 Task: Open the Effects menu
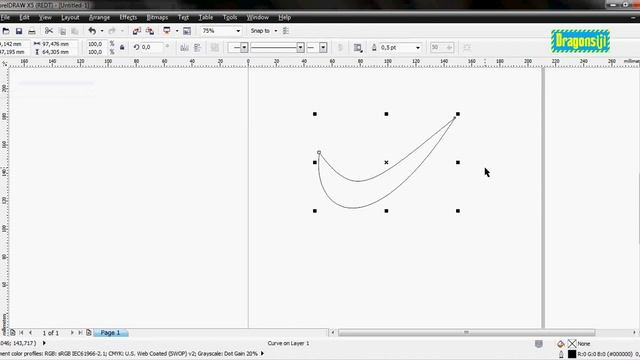pyautogui.click(x=128, y=18)
